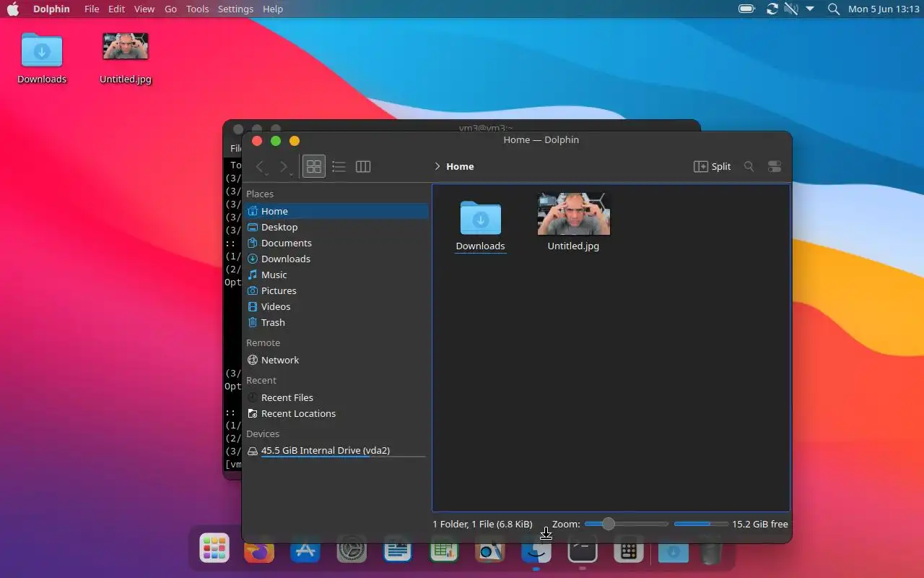
Task: Switch to Compact columns view mode
Action: click(x=363, y=167)
